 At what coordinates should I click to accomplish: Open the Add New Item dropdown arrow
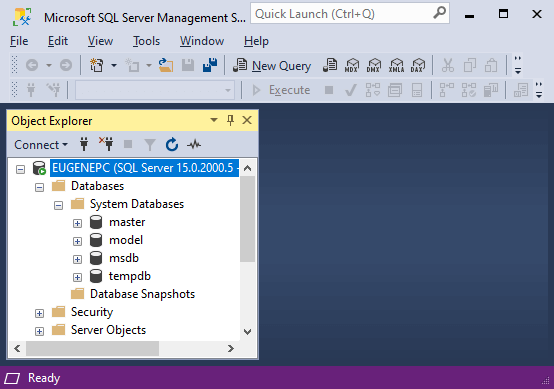149,65
